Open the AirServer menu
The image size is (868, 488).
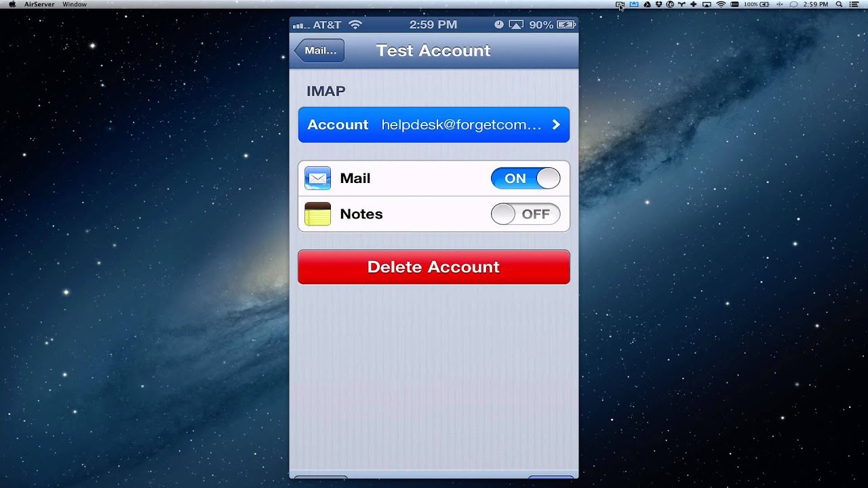[x=39, y=4]
